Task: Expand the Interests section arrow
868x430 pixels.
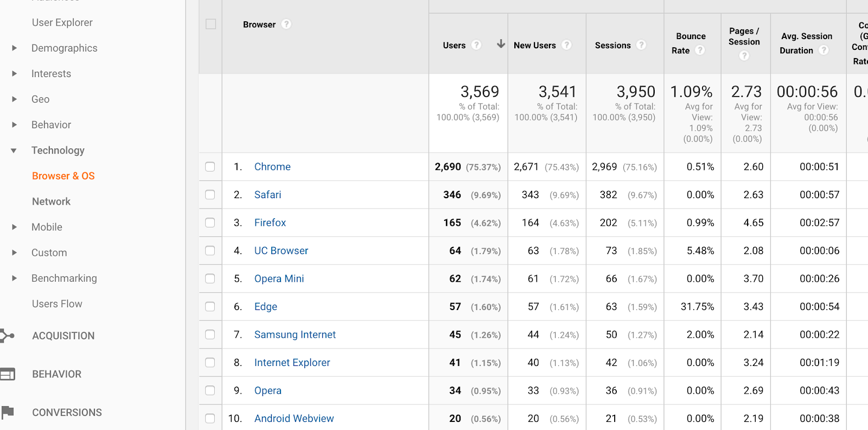Action: [x=14, y=73]
